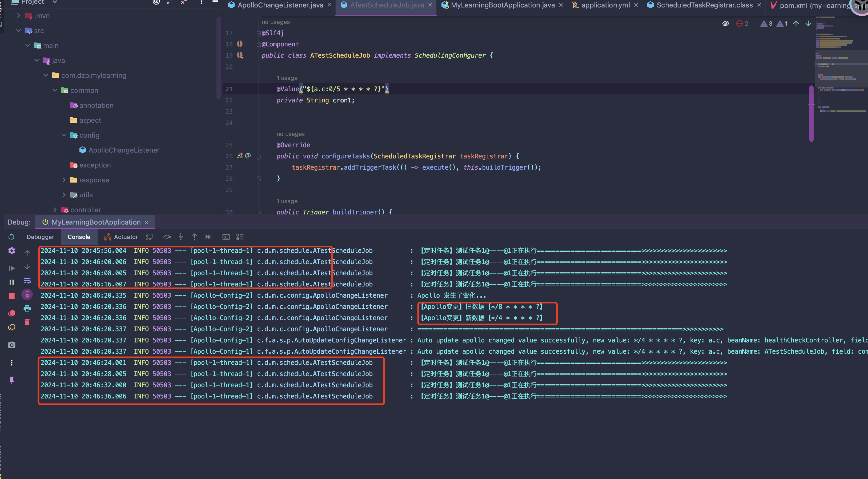Click Step Out debug icon
Screen dimensions: 868x479
click(194, 237)
